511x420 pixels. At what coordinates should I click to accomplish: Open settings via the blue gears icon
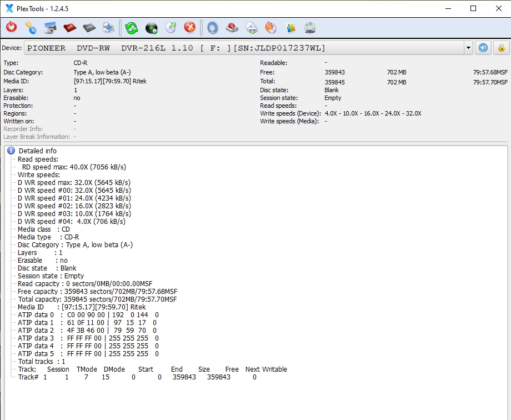(x=31, y=27)
